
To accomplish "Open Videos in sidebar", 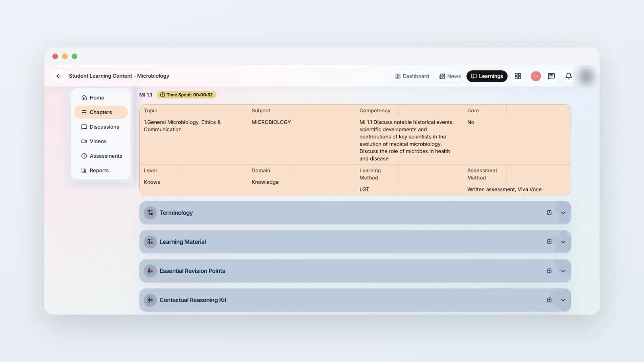I will (x=101, y=141).
